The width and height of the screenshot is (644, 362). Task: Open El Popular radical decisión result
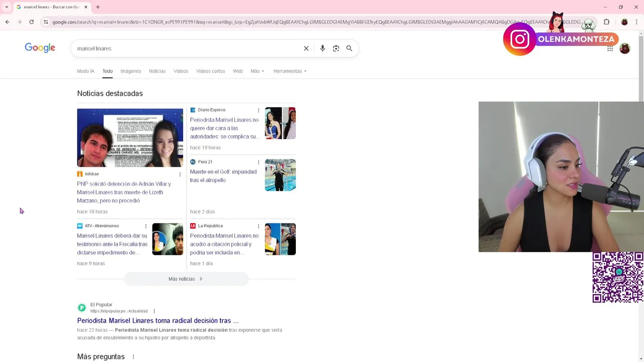[x=158, y=321]
